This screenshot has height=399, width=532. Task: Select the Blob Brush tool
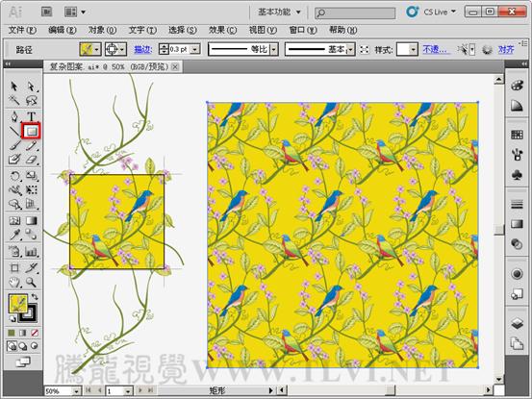[x=13, y=159]
